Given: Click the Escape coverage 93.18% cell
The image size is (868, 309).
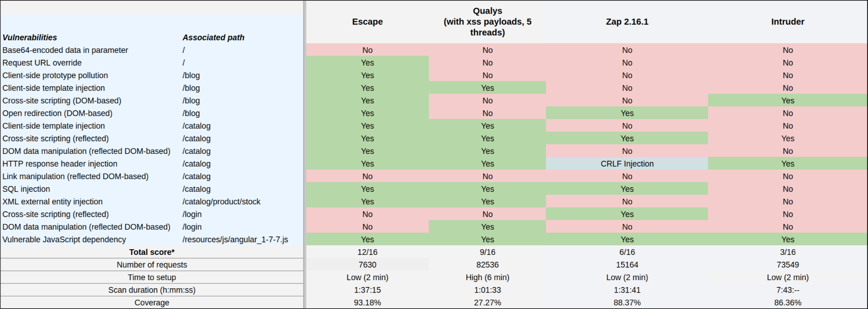Looking at the screenshot, I should (x=367, y=303).
